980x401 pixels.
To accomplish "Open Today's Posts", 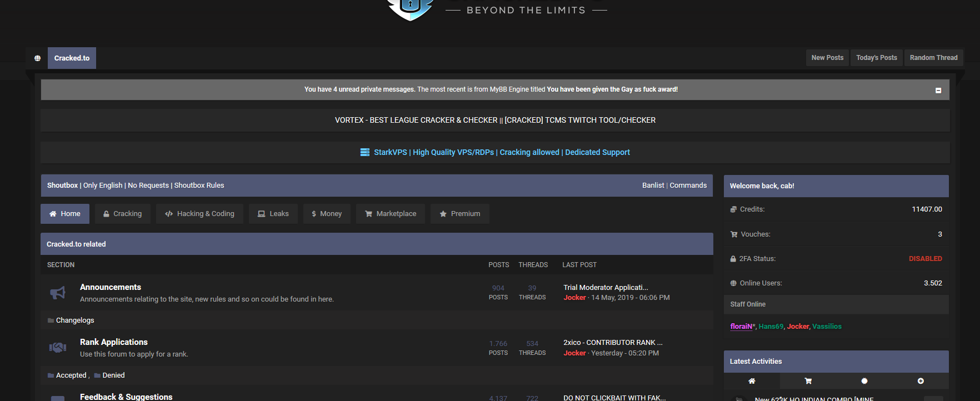I will point(877,58).
